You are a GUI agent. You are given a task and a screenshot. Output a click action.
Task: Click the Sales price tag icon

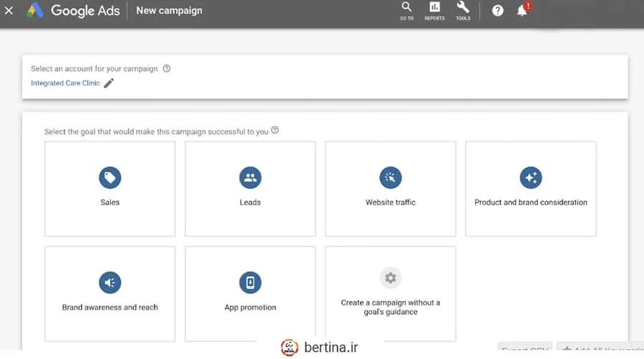click(x=109, y=177)
